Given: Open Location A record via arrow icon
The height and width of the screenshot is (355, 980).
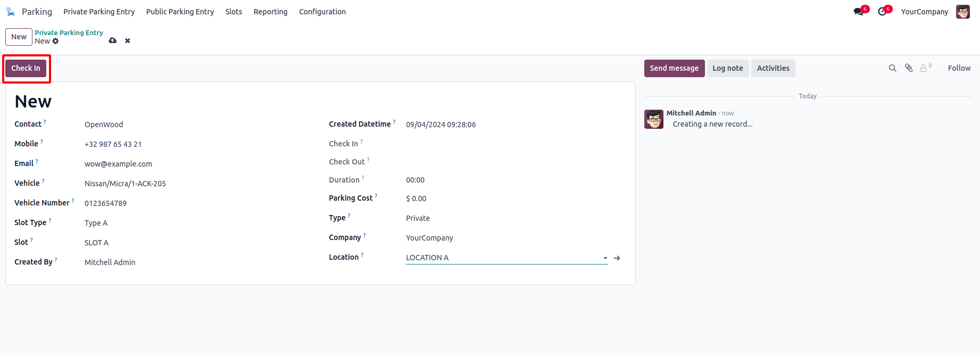Looking at the screenshot, I should tap(617, 258).
